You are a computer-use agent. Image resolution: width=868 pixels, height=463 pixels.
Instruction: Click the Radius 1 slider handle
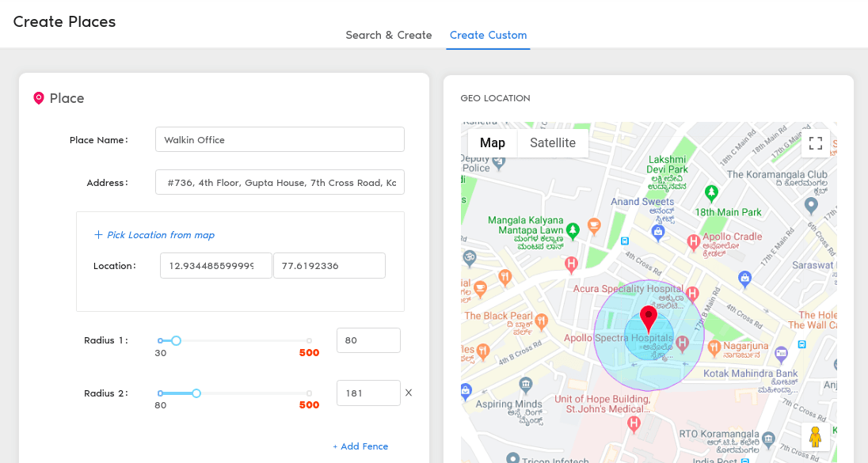point(177,340)
